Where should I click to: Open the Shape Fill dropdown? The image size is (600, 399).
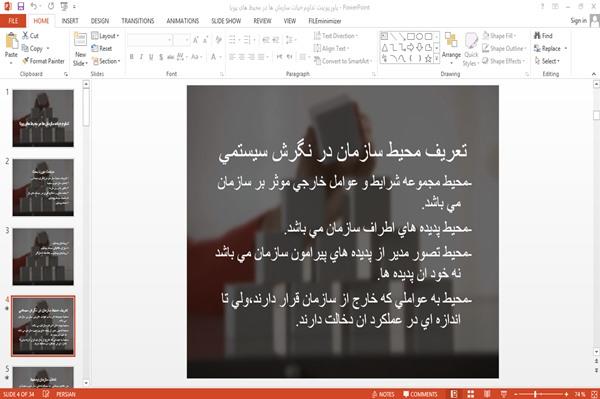(x=499, y=36)
